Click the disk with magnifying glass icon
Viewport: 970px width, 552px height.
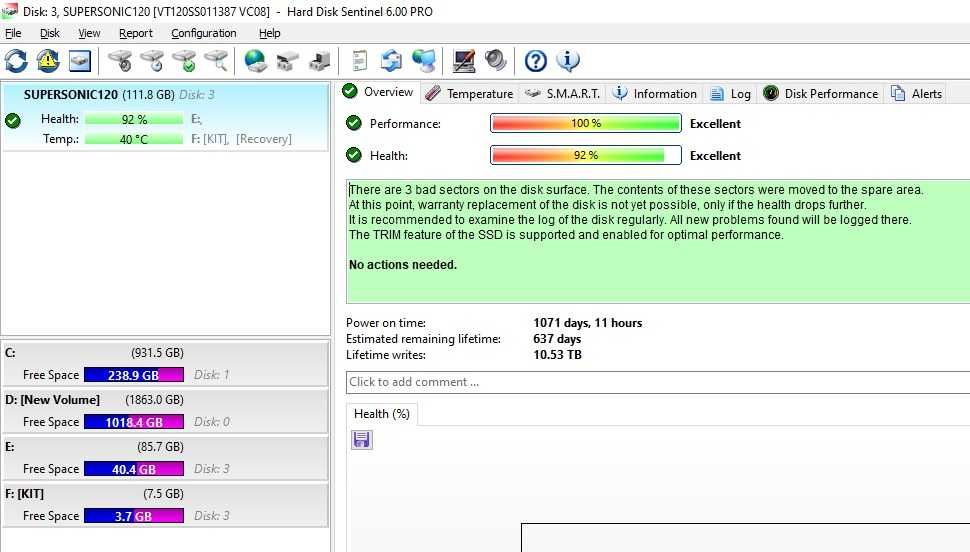pos(217,61)
